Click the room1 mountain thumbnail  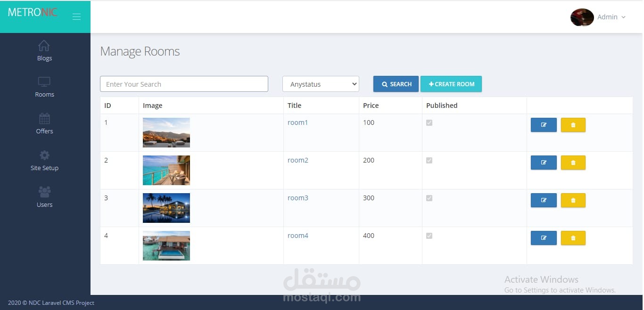pyautogui.click(x=166, y=132)
